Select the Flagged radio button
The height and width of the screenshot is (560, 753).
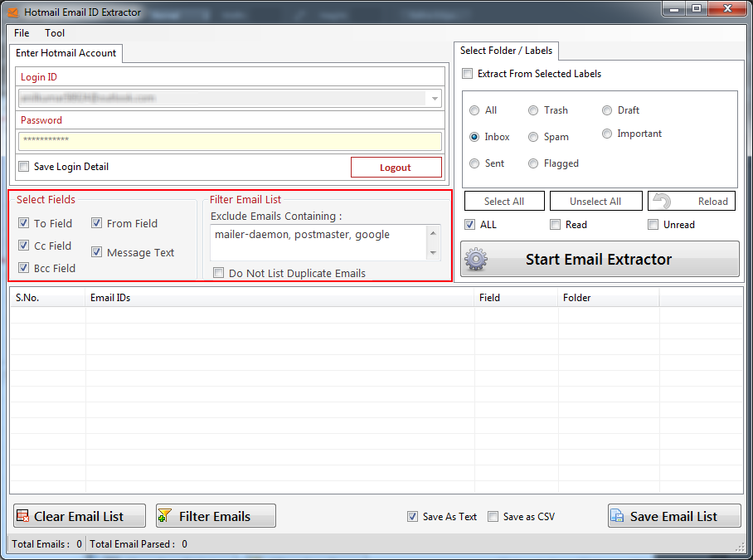coord(533,163)
